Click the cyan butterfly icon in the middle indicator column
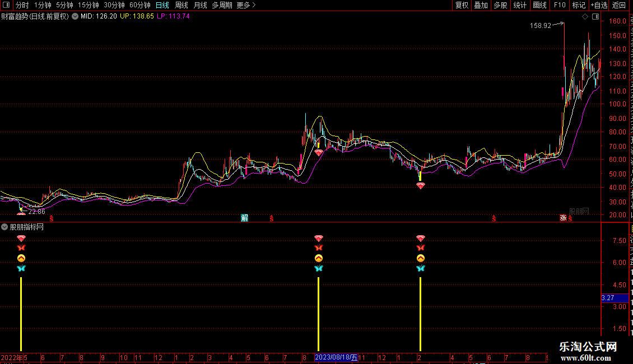Image resolution: width=633 pixels, height=364 pixels. 318,269
